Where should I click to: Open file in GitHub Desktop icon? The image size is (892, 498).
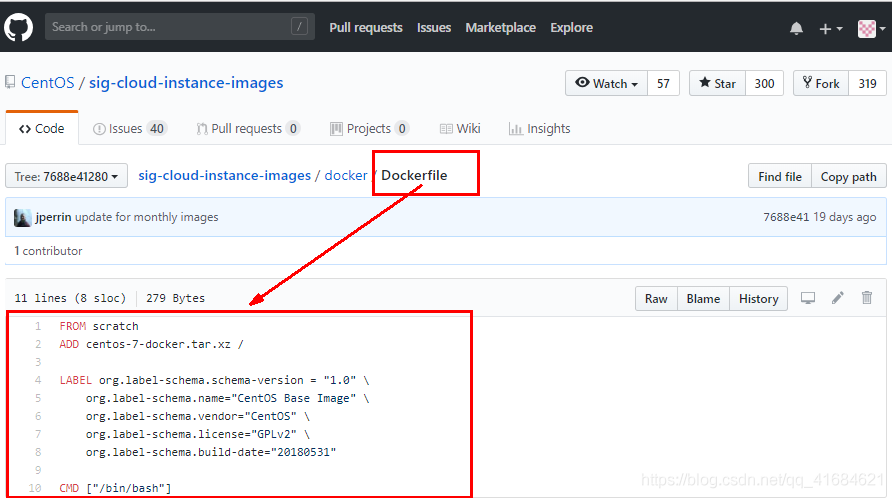point(808,298)
